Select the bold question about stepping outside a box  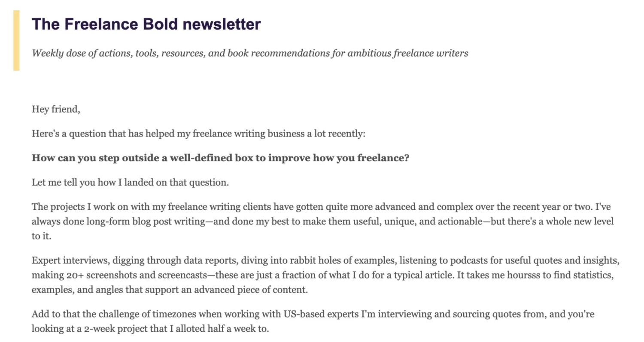click(220, 158)
